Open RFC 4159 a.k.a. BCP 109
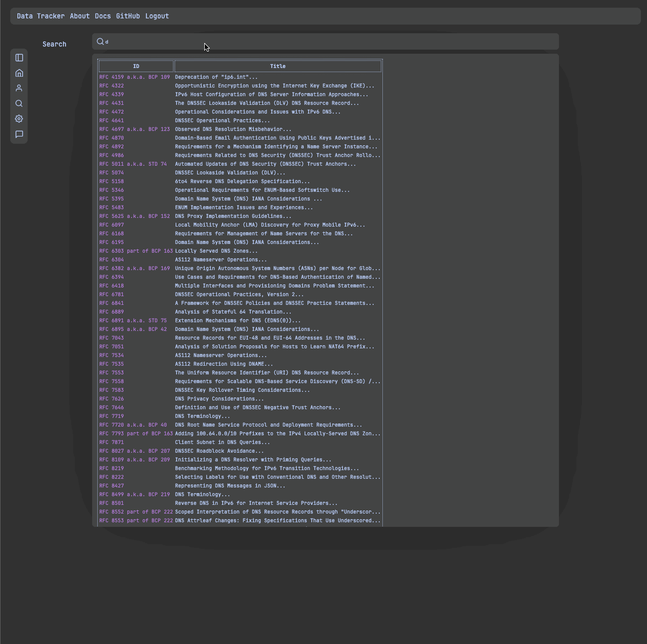This screenshot has height=644, width=647. 135,77
